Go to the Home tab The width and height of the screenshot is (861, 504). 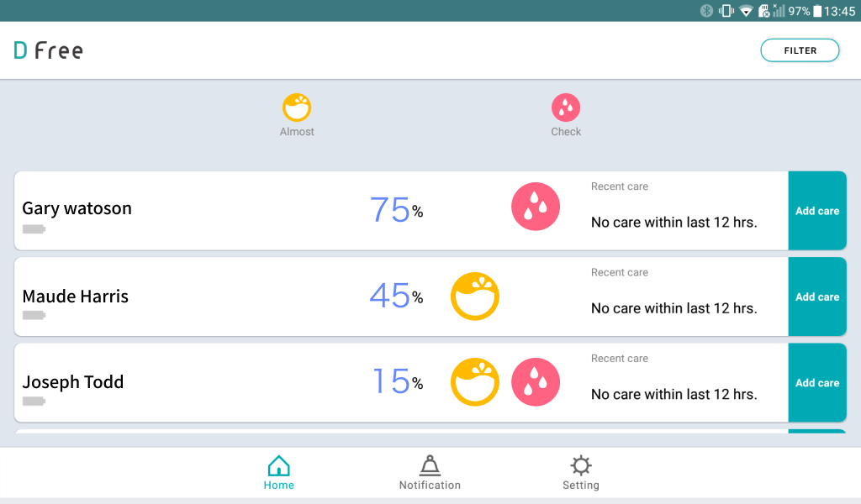tap(279, 473)
